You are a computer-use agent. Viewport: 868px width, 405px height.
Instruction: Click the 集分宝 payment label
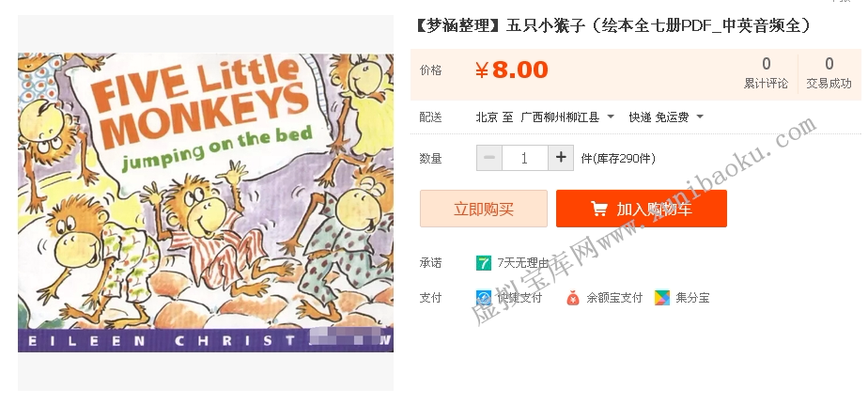692,298
